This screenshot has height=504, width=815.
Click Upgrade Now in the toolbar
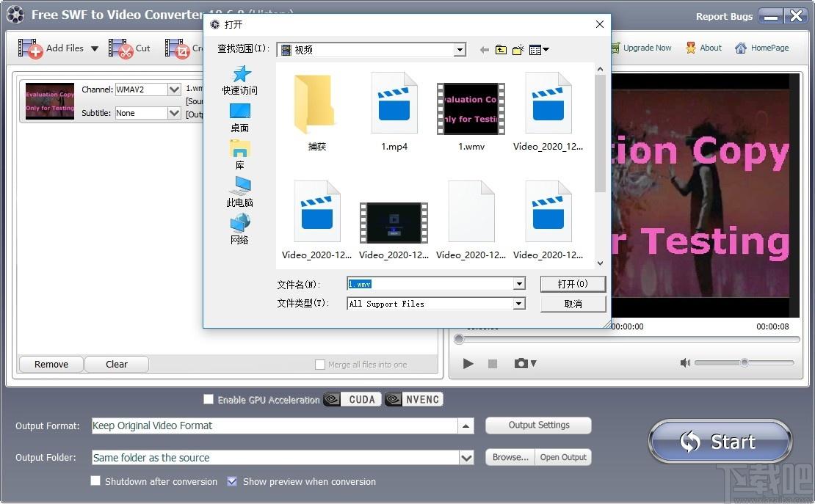tap(641, 48)
